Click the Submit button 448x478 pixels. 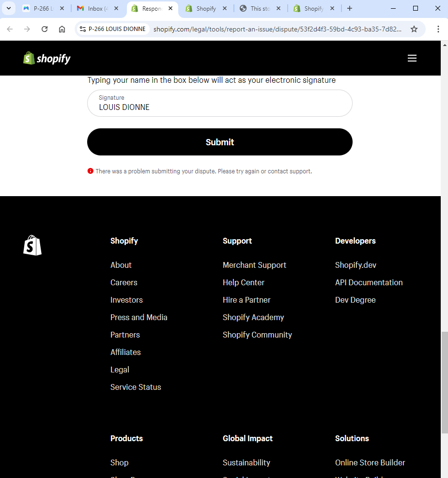coord(220,142)
